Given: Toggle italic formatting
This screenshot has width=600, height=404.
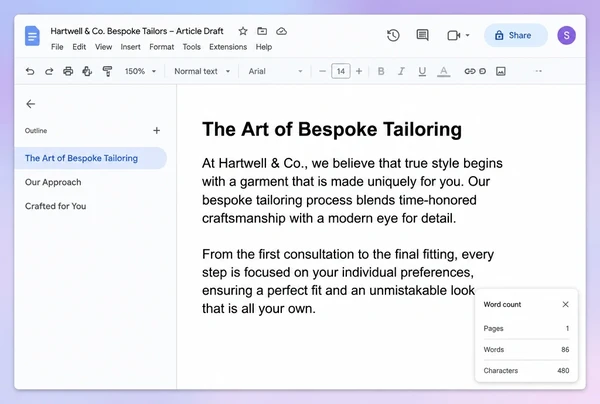Looking at the screenshot, I should click(401, 71).
